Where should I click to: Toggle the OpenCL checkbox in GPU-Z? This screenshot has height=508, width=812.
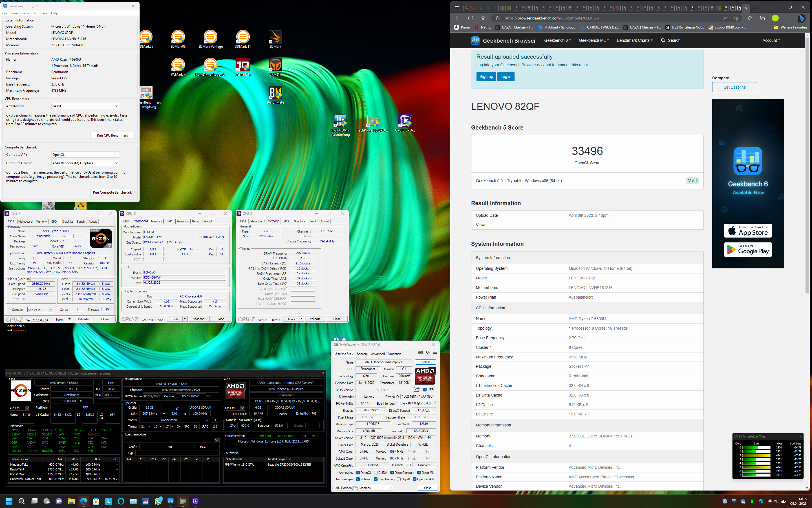[x=358, y=473]
